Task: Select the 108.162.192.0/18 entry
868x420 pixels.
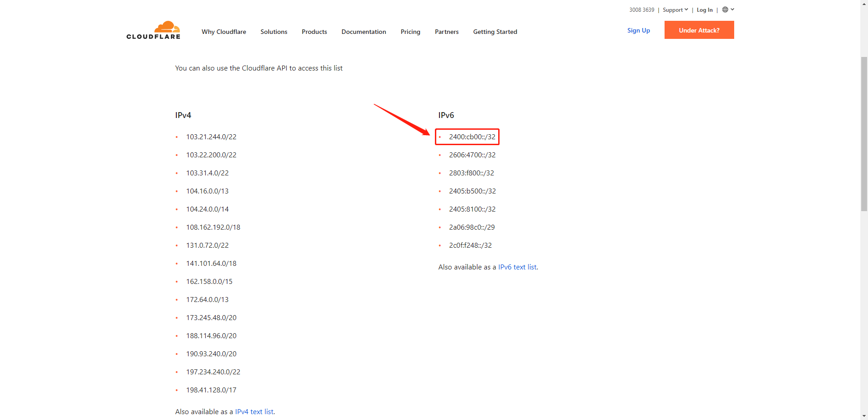Action: pos(213,227)
